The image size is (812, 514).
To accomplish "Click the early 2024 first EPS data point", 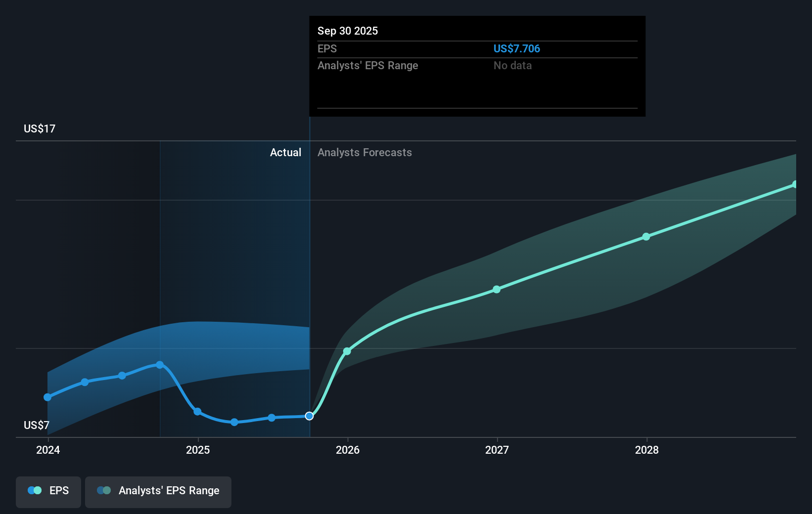I will [47, 397].
